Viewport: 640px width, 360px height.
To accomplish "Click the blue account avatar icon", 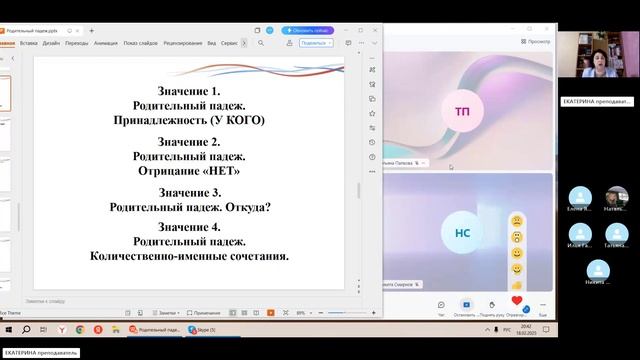I will tap(270, 30).
